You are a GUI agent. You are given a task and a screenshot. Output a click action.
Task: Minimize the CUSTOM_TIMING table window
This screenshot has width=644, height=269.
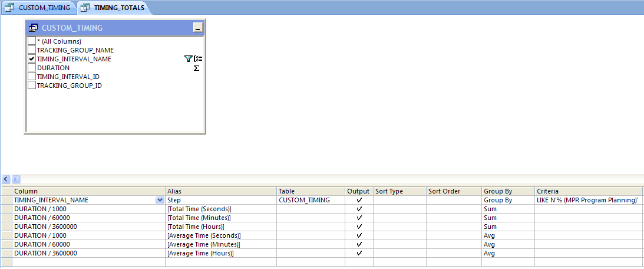click(197, 28)
